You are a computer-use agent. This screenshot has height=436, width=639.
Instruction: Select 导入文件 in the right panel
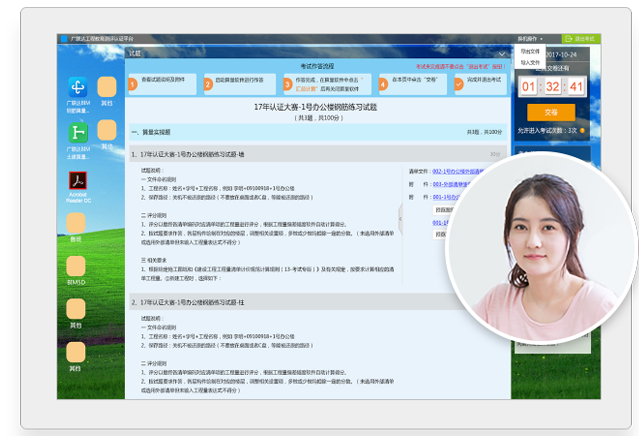point(530,61)
